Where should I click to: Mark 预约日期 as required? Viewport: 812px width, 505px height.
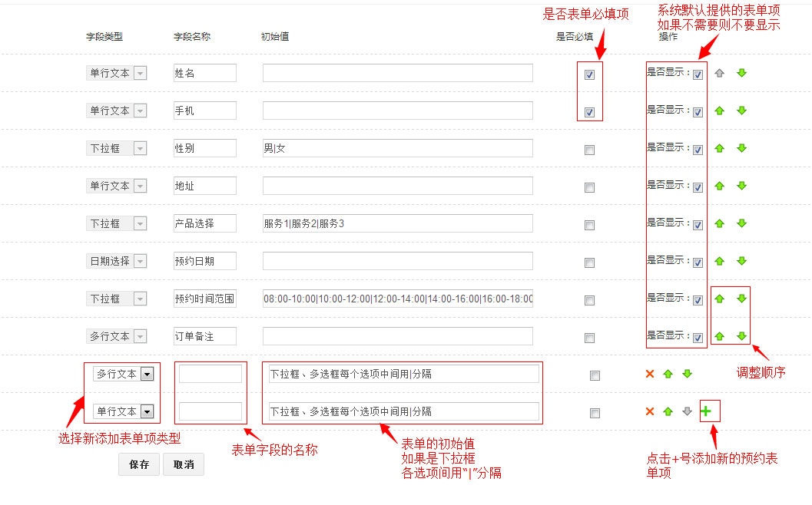click(589, 262)
